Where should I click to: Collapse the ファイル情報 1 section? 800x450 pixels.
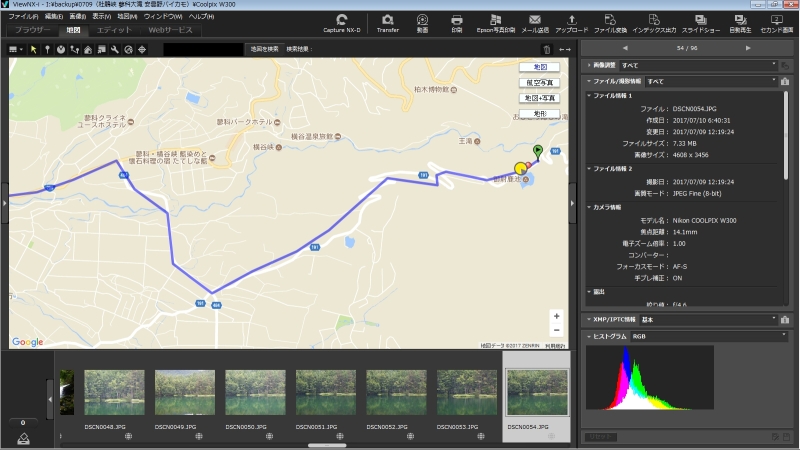(589, 95)
